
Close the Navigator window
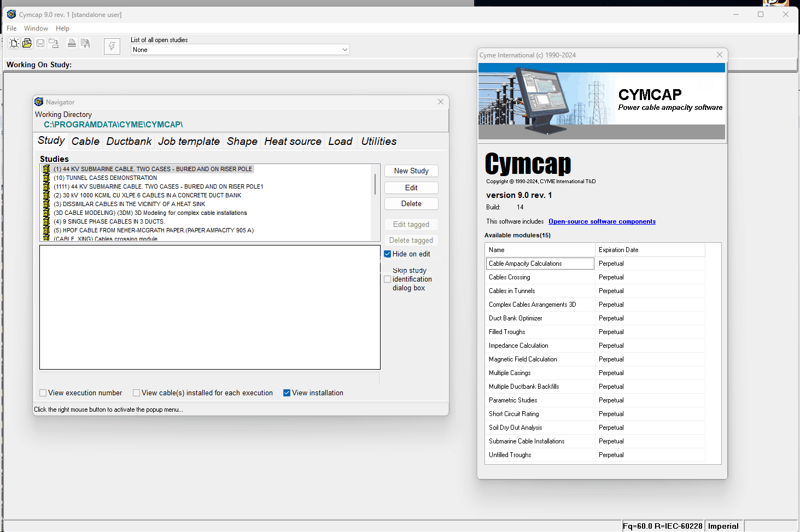(441, 102)
